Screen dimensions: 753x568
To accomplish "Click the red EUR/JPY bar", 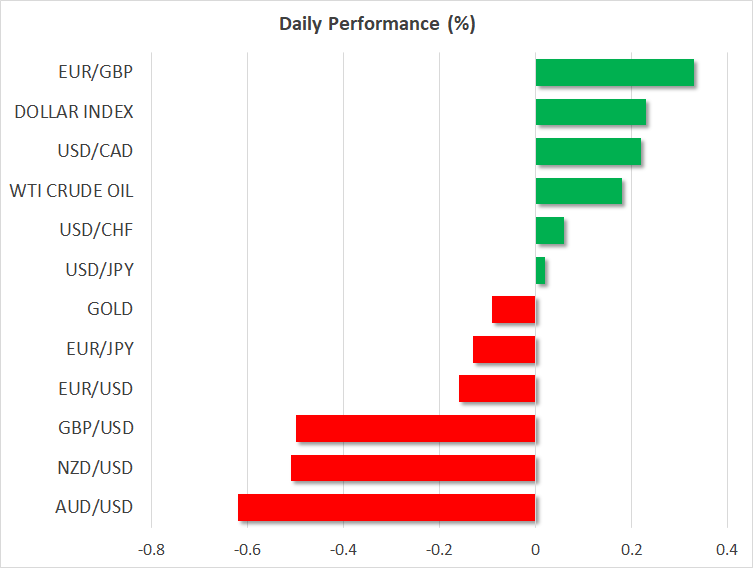I will point(504,349).
